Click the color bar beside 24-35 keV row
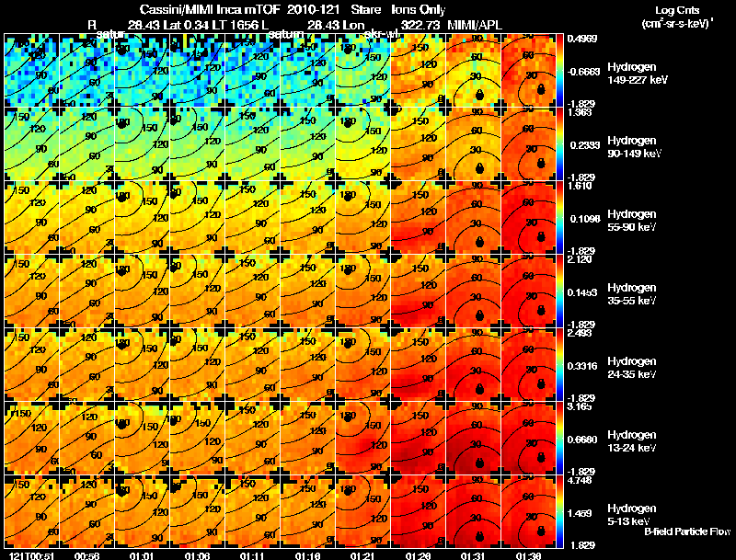736x560 pixels. (x=559, y=365)
